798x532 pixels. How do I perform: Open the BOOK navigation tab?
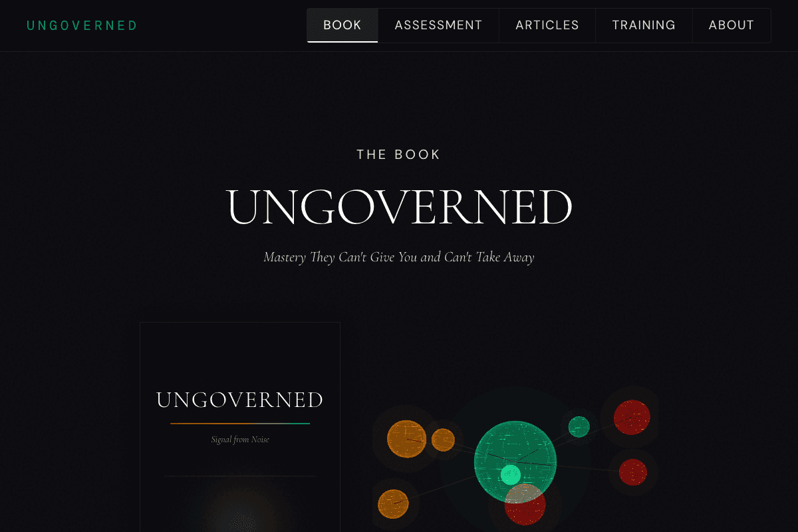click(342, 25)
